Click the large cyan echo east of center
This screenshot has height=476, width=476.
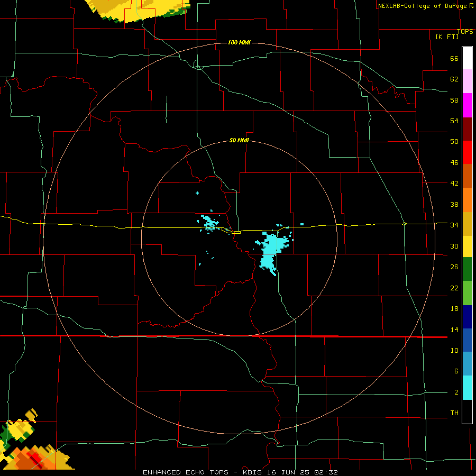click(271, 249)
